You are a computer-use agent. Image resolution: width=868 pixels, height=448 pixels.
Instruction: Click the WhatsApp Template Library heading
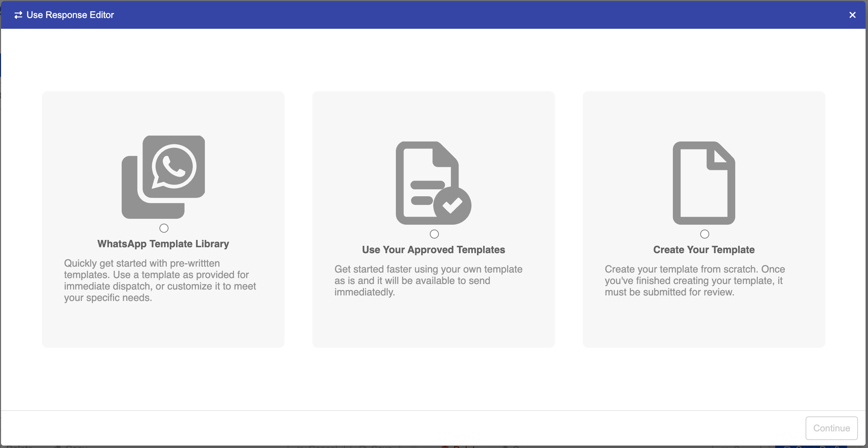point(163,244)
